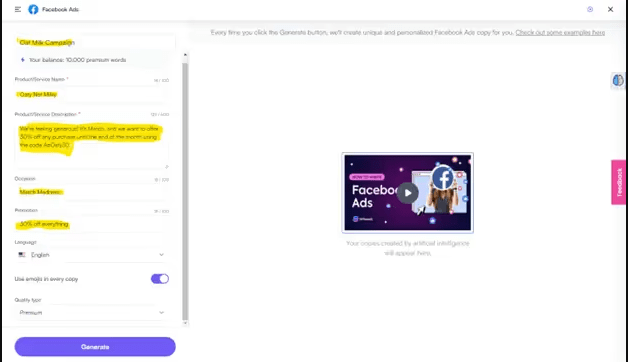The width and height of the screenshot is (628, 362).
Task: Click the campaign name field
Action: coord(95,42)
